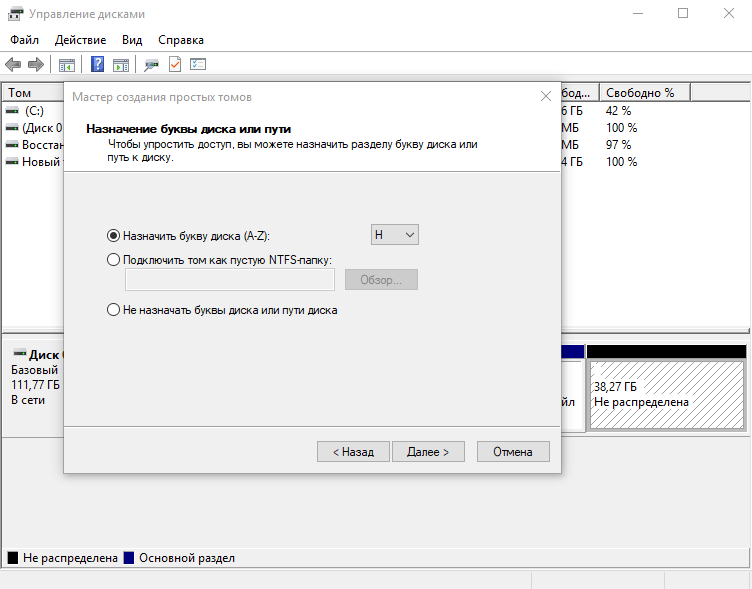Select the 38,27 ГБ unallocated partition block

(x=667, y=394)
